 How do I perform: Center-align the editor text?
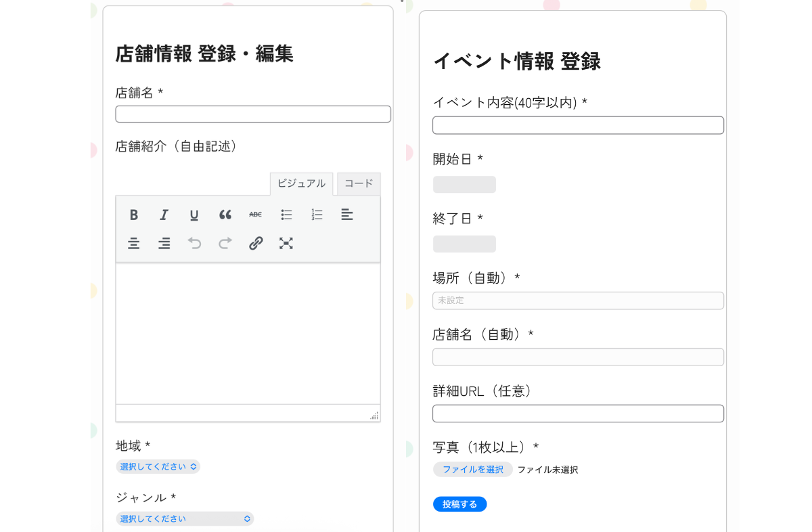(133, 243)
